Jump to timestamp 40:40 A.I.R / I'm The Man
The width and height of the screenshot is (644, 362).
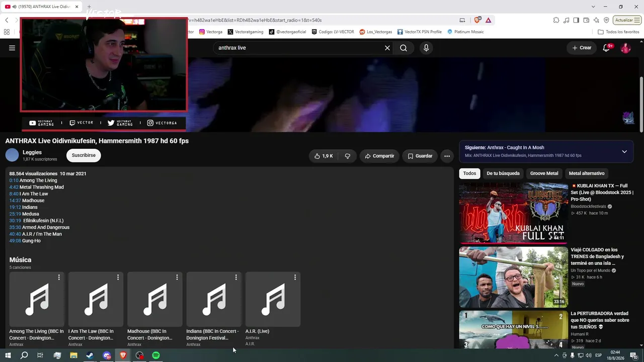(15, 234)
